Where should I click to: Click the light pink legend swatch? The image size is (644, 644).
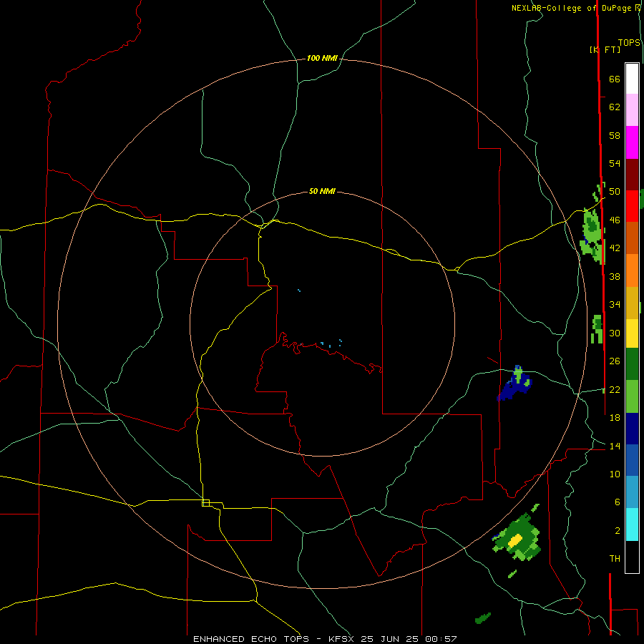632,109
